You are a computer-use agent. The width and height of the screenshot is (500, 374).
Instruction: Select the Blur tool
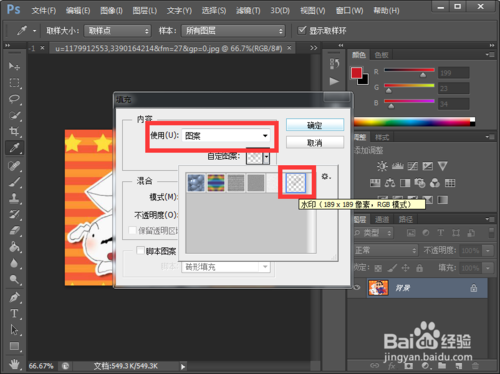14,263
